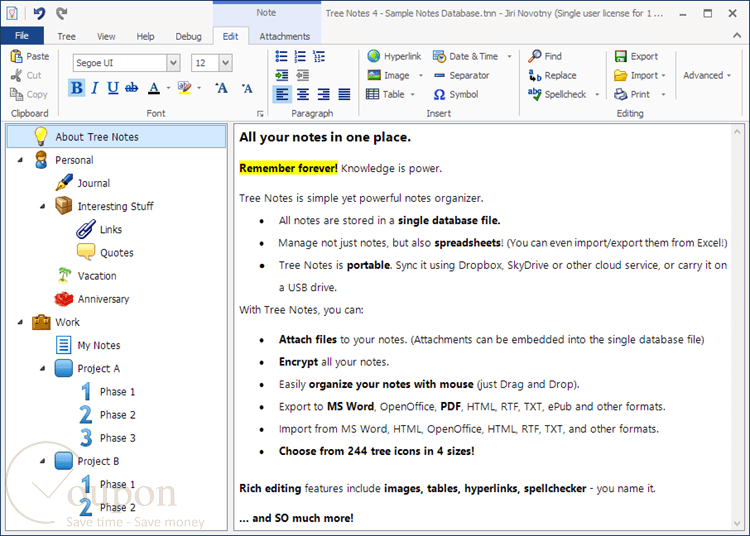
Task: Open the Table dropdown arrow
Action: pos(412,94)
